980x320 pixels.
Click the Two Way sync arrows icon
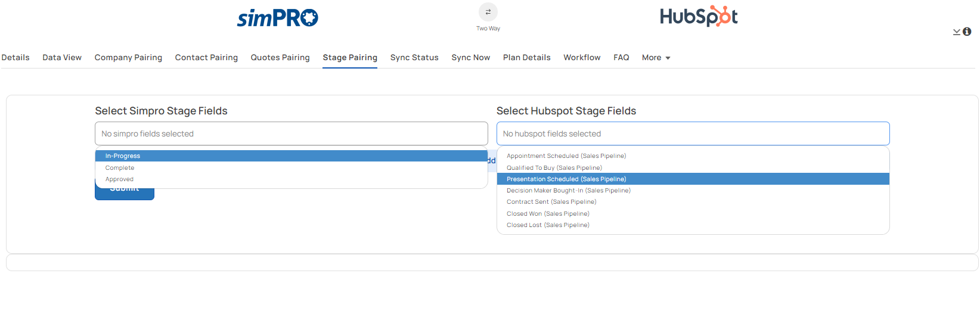(x=488, y=12)
